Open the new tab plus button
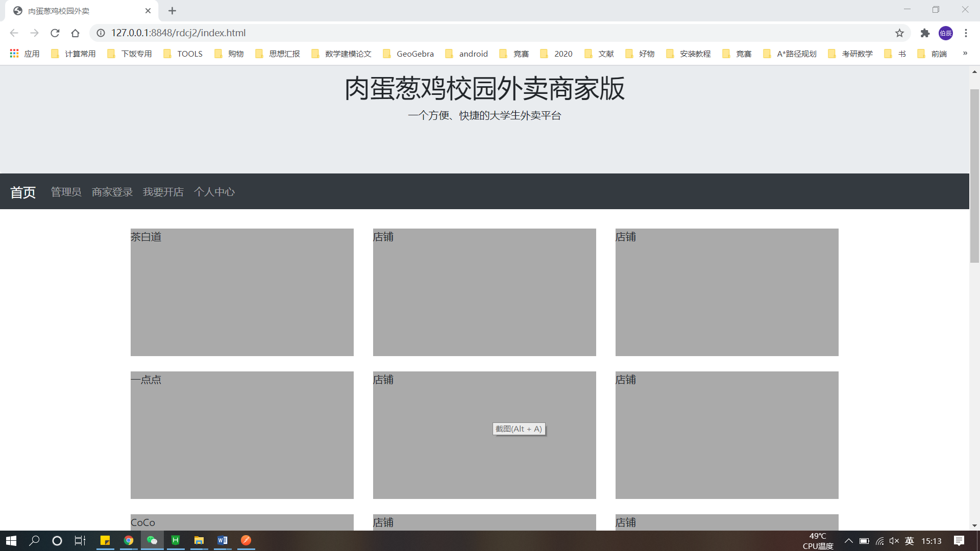Viewport: 980px width, 551px height. tap(172, 11)
